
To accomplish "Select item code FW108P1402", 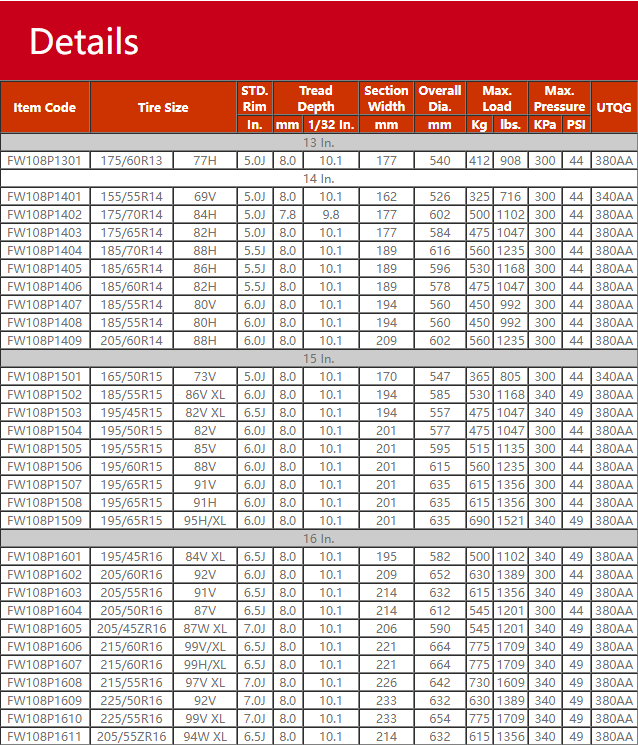I will pos(45,214).
